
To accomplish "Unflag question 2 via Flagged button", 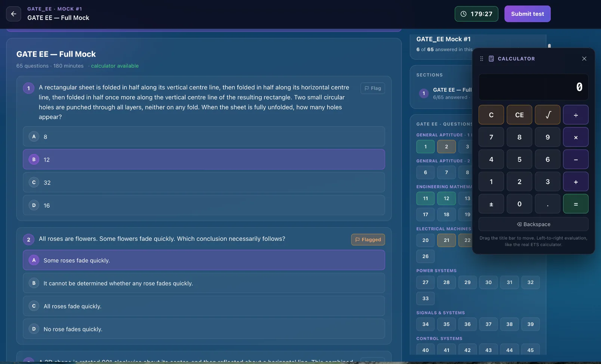I will (368, 240).
